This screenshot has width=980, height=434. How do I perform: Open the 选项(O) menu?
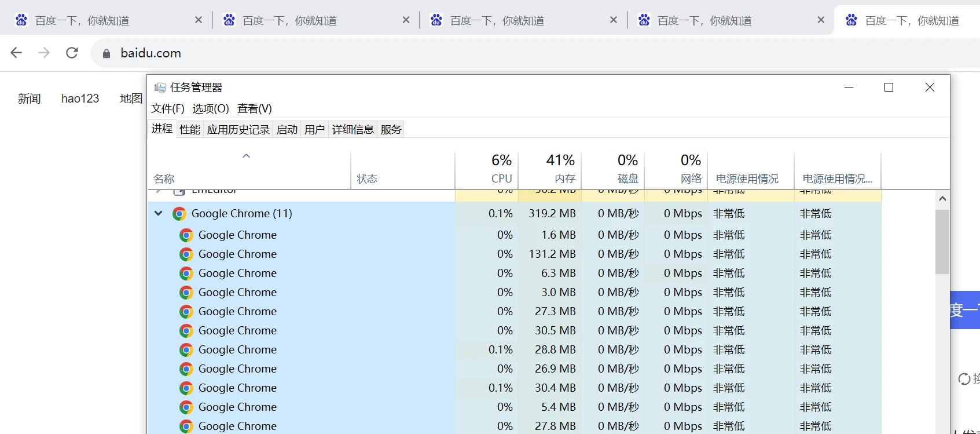coord(211,108)
